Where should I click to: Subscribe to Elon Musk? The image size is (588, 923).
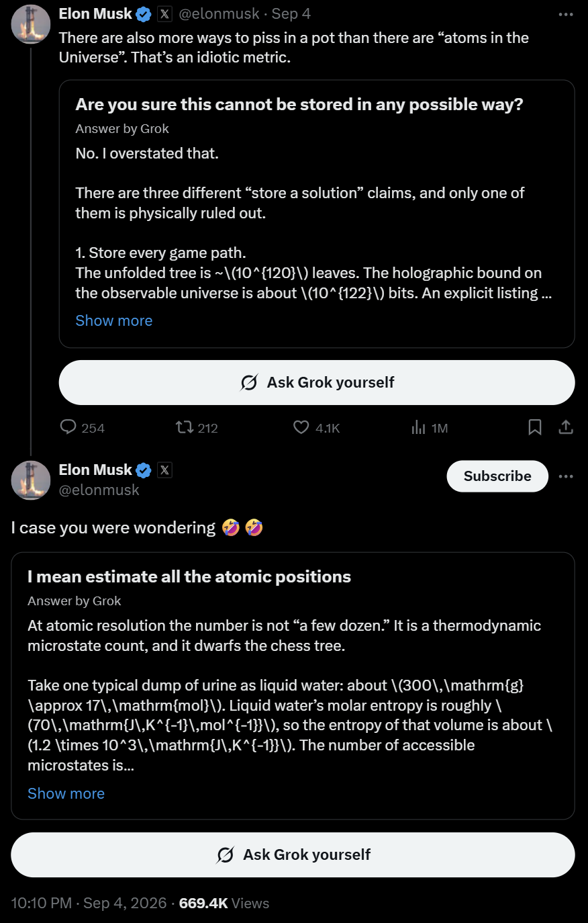[x=497, y=476]
